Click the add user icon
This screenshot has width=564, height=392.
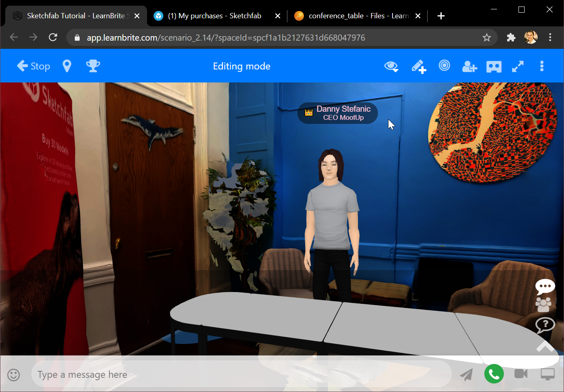click(469, 67)
